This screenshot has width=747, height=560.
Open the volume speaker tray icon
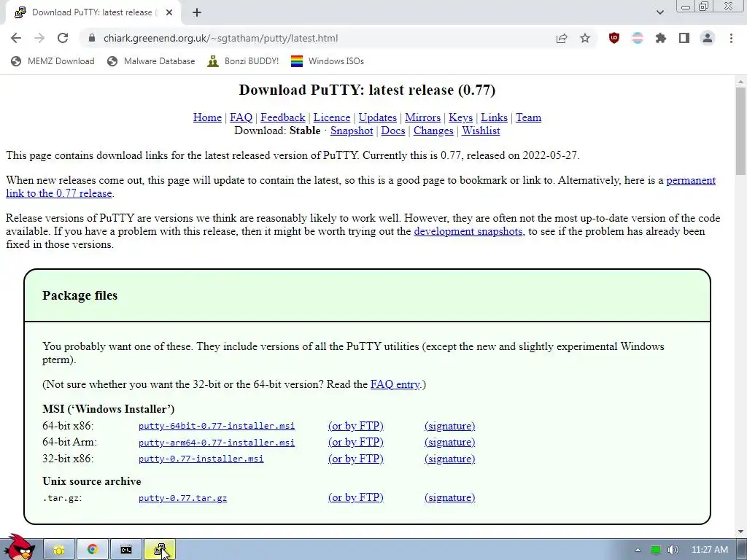point(673,550)
